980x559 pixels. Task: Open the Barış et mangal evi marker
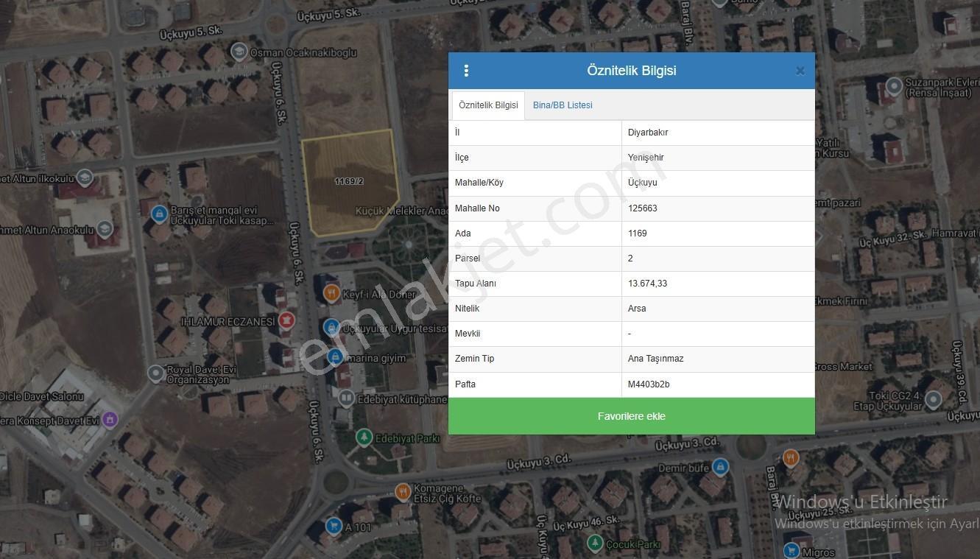point(158,214)
